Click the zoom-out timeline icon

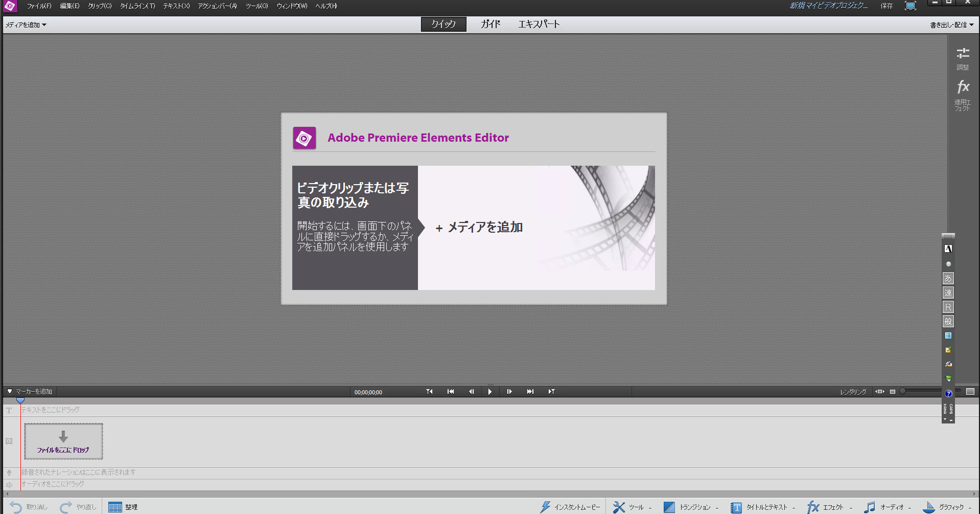(893, 392)
